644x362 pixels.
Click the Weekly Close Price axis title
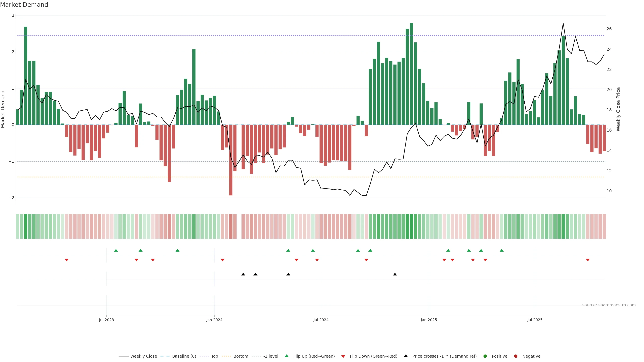(618, 109)
